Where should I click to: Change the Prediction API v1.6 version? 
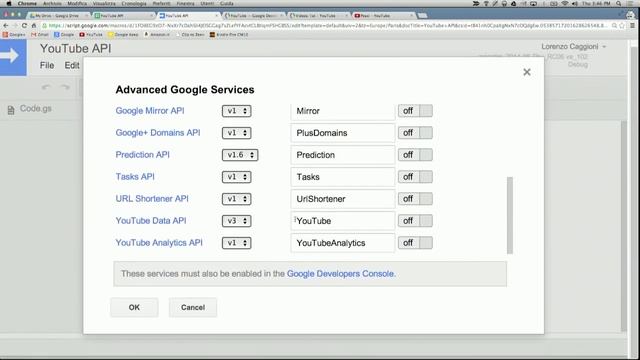click(x=240, y=155)
